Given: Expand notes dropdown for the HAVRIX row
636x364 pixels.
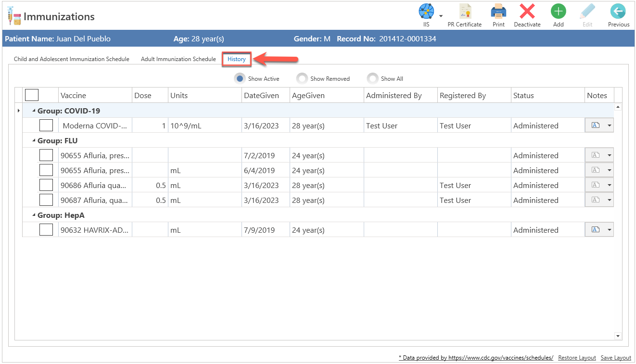Looking at the screenshot, I should point(610,230).
